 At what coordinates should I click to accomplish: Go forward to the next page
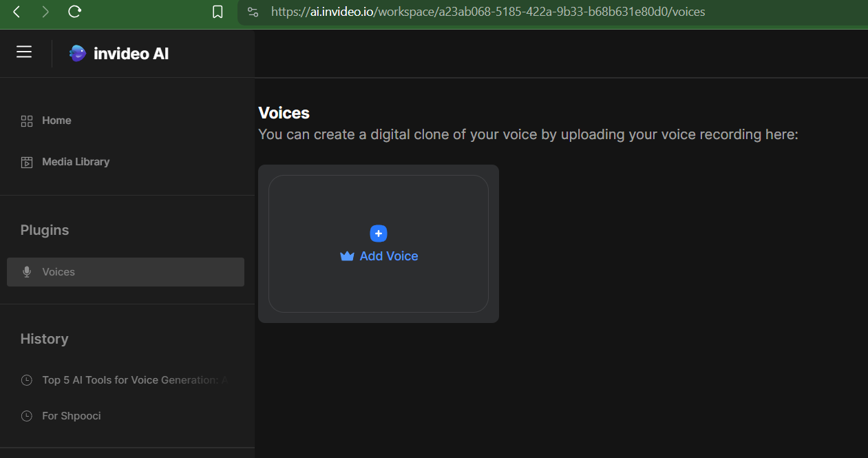[x=45, y=12]
